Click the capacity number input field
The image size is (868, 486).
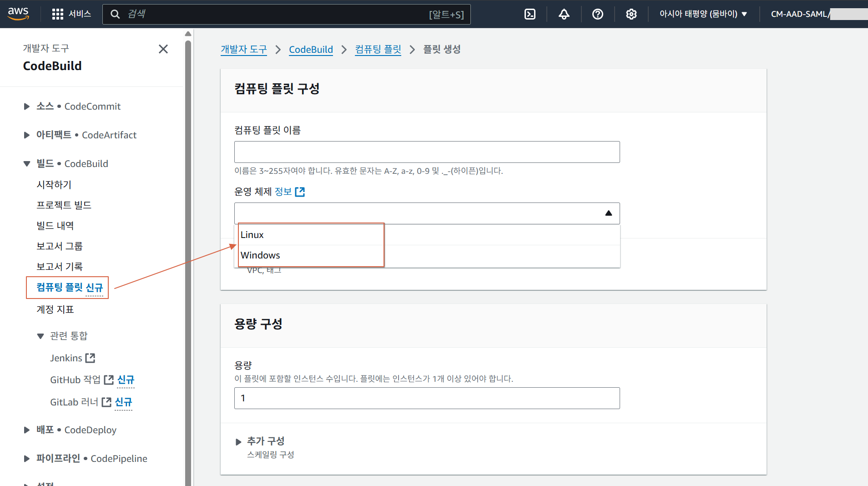coord(427,398)
